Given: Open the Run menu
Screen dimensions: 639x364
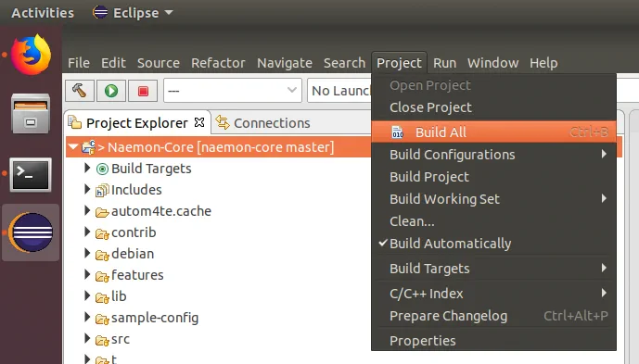Looking at the screenshot, I should (444, 63).
